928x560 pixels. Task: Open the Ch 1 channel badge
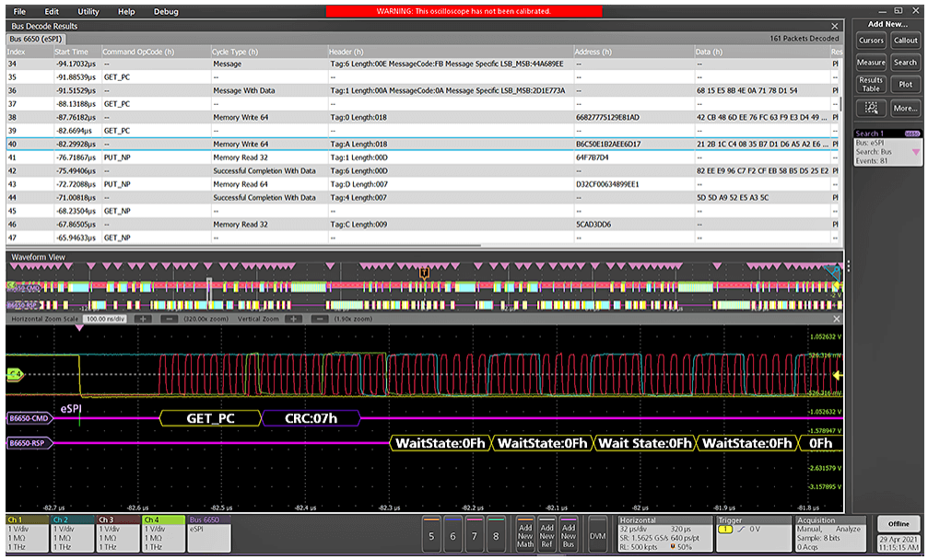[27, 533]
